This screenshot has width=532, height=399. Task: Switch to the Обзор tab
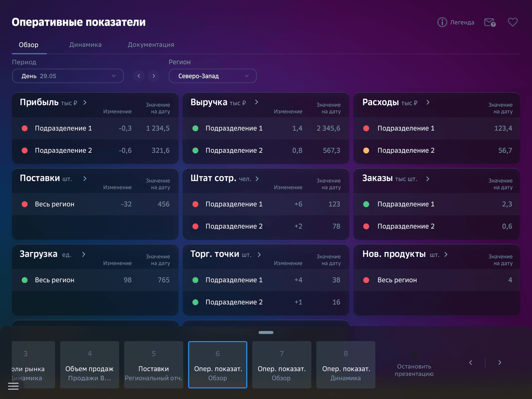[29, 45]
